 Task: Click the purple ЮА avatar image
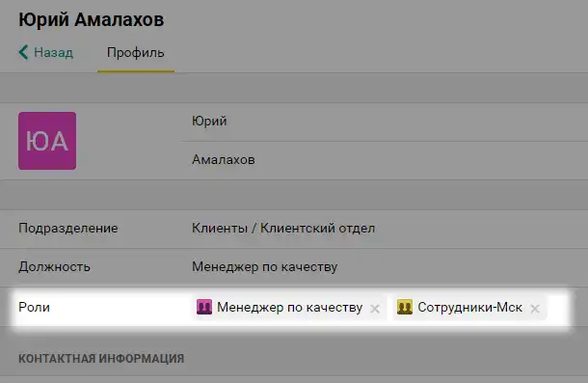click(47, 141)
